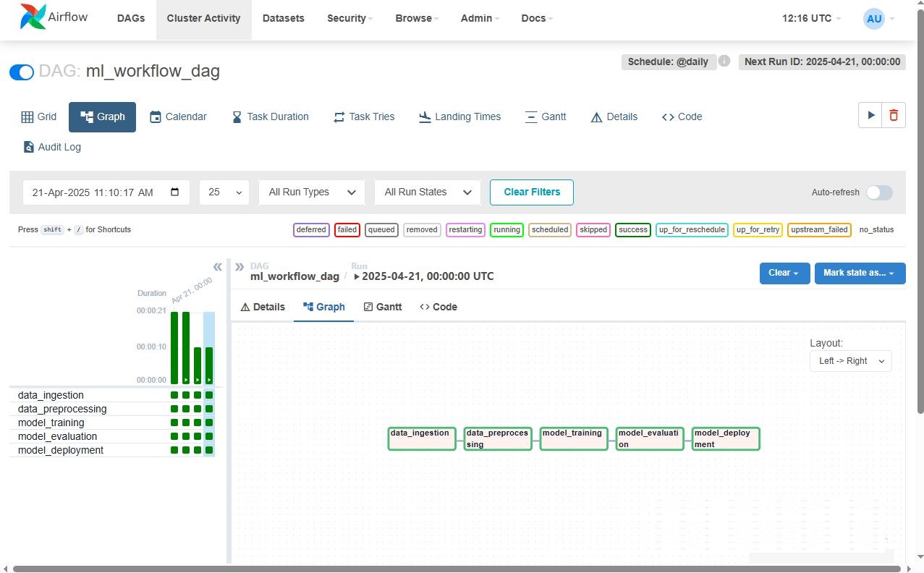Select the data_preprocessing graph node
Viewport: 924px width, 573px height.
[498, 438]
